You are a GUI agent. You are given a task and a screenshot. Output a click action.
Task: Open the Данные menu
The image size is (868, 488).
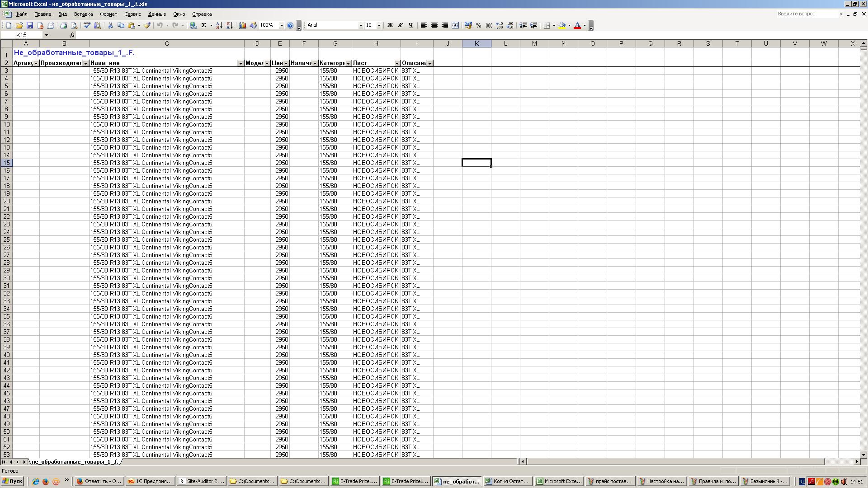157,14
